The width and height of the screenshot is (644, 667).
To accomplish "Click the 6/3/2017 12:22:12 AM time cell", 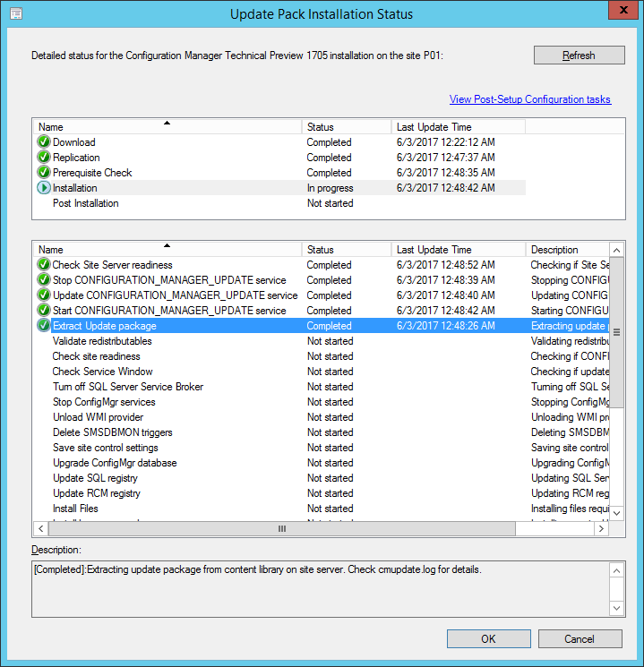I will tap(446, 142).
